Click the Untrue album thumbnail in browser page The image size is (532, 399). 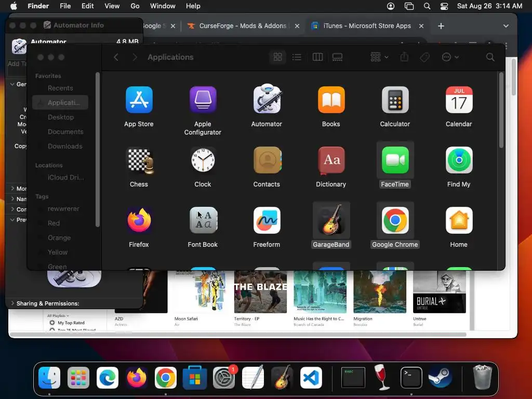tap(440, 292)
